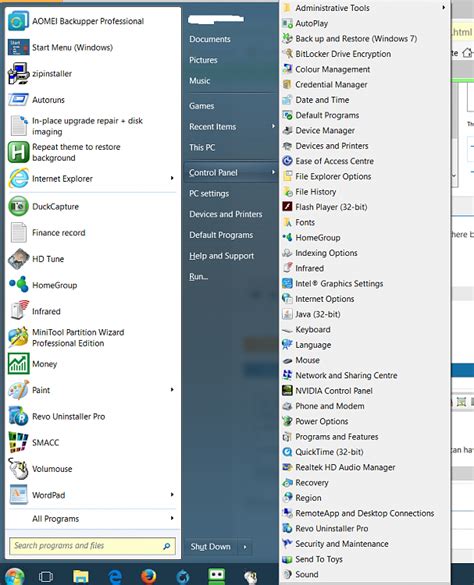The height and width of the screenshot is (585, 474).
Task: Expand the Internet Explorer jump list arrow
Action: [172, 178]
